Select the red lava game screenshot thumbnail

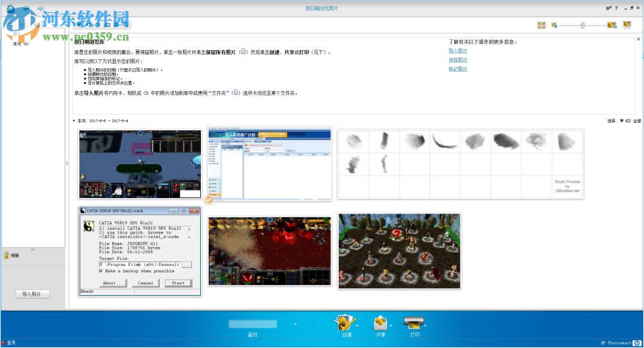pos(269,251)
